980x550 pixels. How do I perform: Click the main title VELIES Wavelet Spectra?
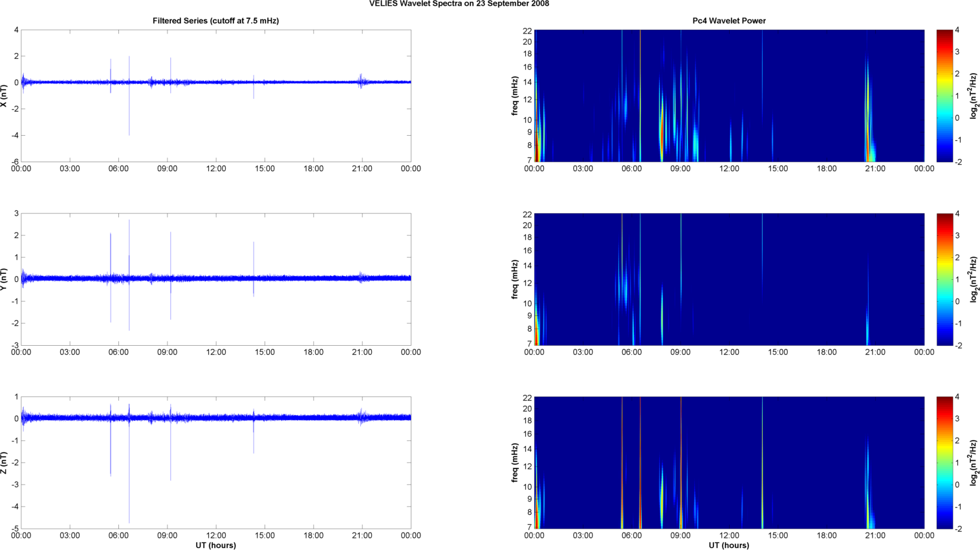[x=459, y=4]
